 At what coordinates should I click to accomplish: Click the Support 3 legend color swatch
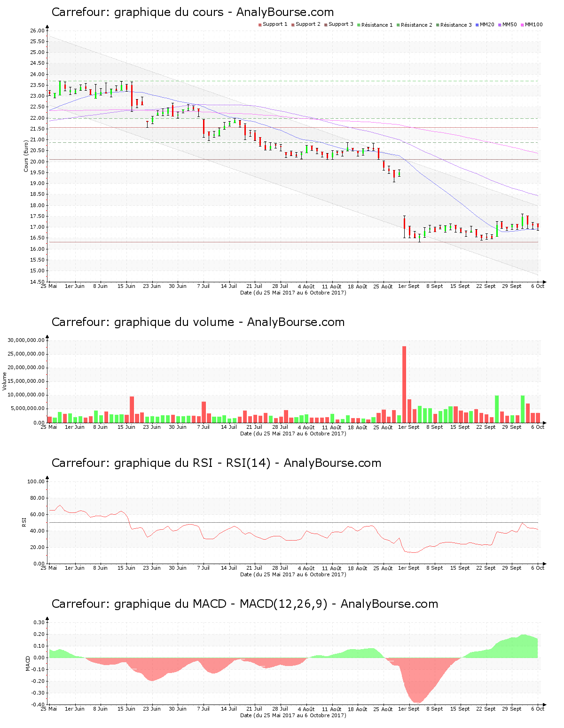[326, 24]
